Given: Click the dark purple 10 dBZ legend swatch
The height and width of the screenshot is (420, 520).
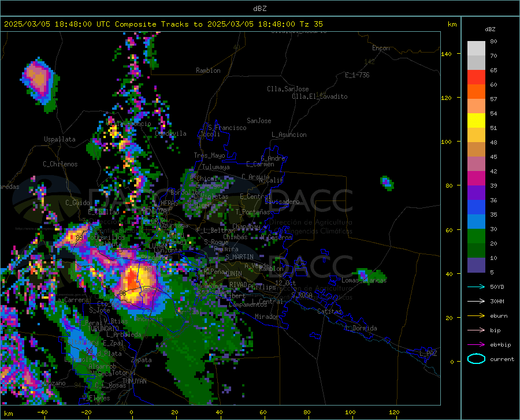Looking at the screenshot, I should tap(476, 265).
